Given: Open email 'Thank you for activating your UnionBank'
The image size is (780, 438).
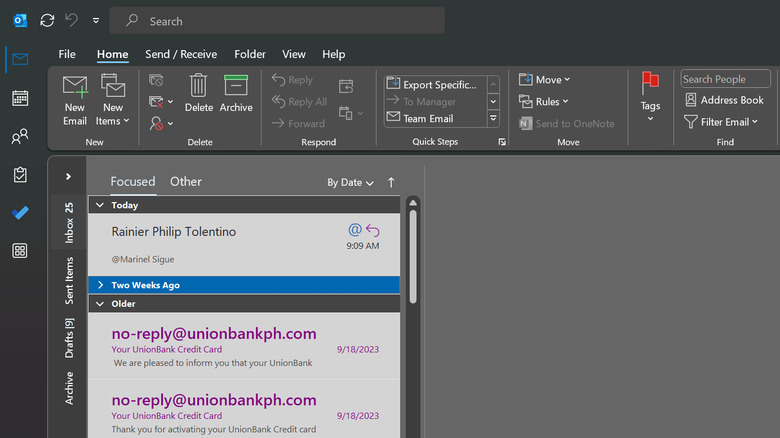Looking at the screenshot, I should [244, 410].
